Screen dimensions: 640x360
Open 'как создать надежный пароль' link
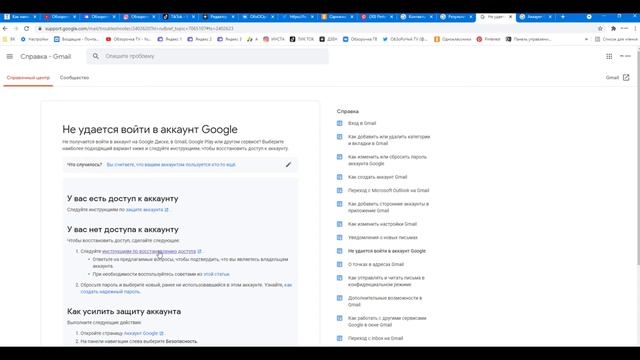click(186, 288)
